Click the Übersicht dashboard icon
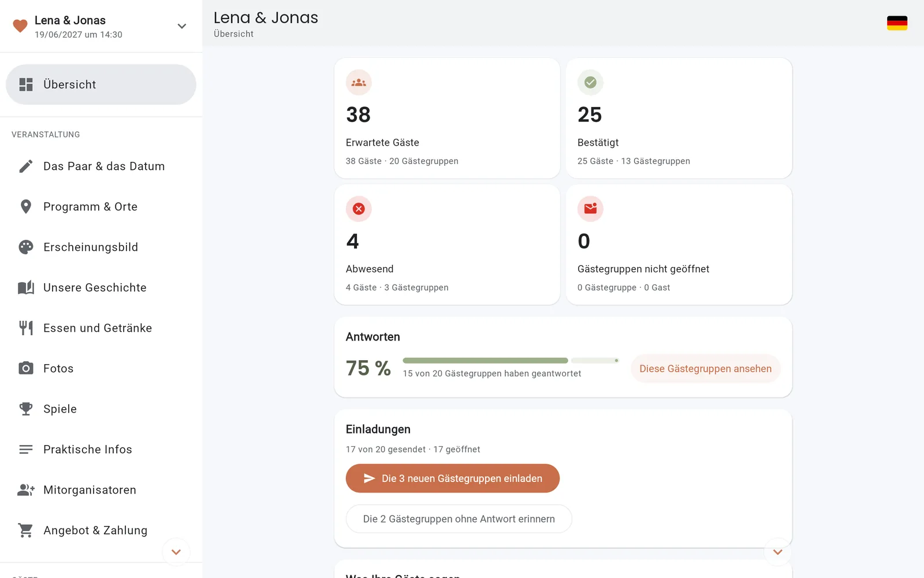The height and width of the screenshot is (578, 924). [x=26, y=84]
